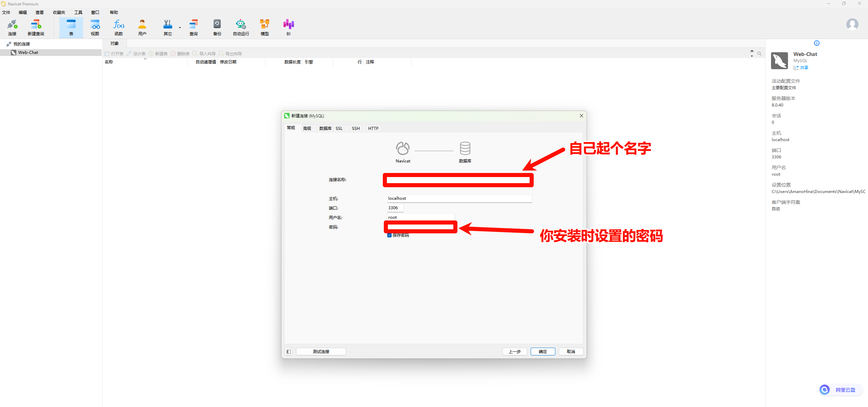The width and height of the screenshot is (868, 407).
Task: Open 新建查询 (New Query) from the toolbar
Action: [36, 27]
